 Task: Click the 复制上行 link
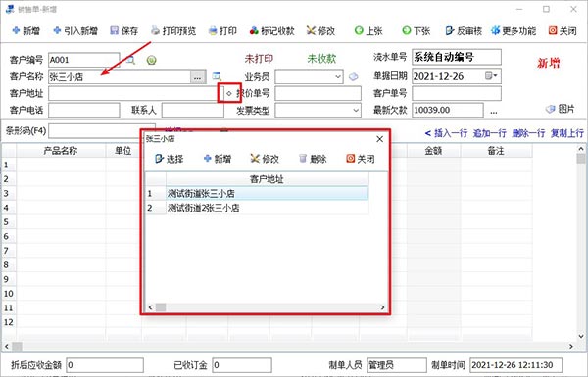click(567, 133)
